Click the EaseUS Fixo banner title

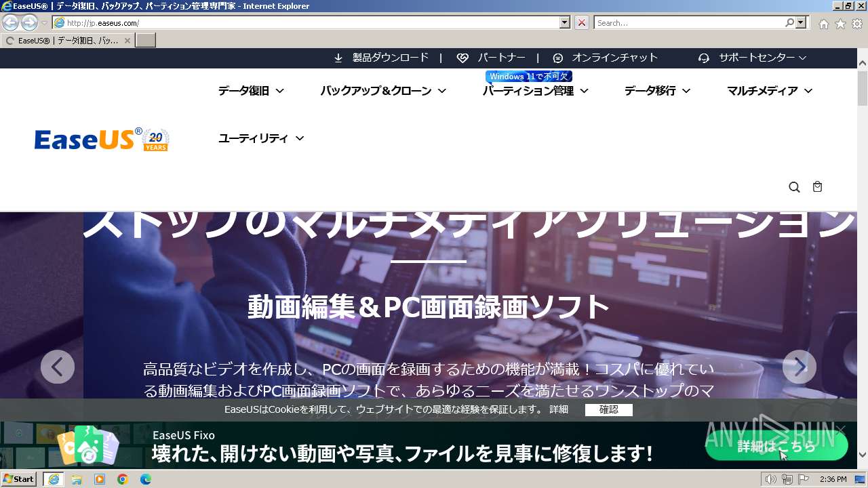(184, 435)
